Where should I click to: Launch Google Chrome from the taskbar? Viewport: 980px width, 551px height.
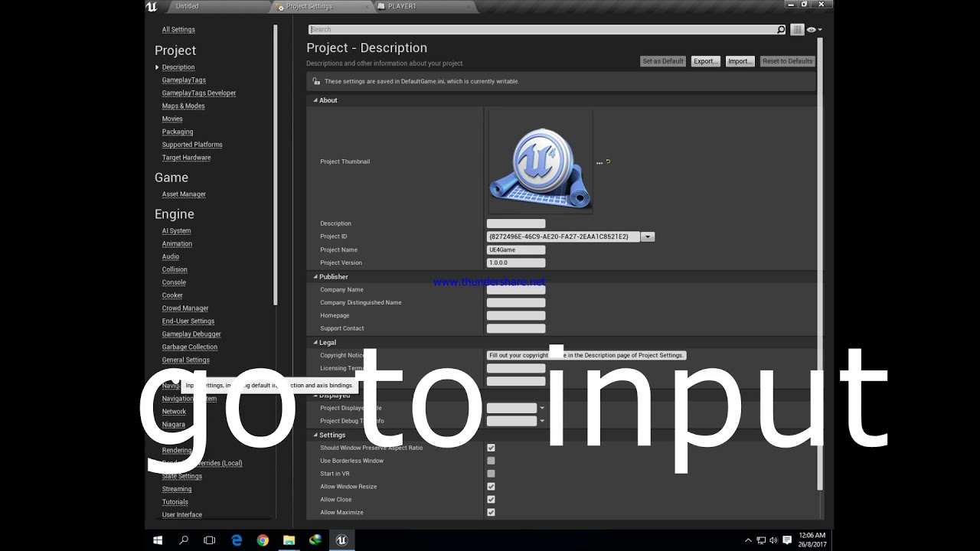click(x=263, y=540)
